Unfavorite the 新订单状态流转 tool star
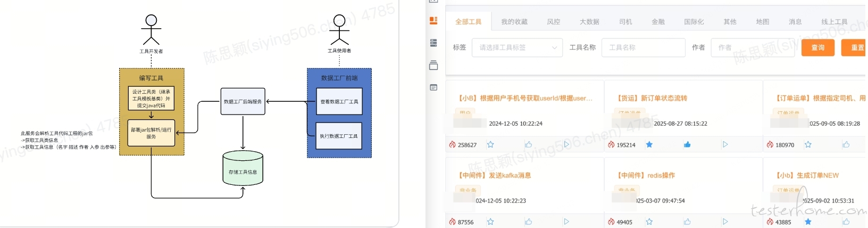Screen dimensions: 868x228 649,144
